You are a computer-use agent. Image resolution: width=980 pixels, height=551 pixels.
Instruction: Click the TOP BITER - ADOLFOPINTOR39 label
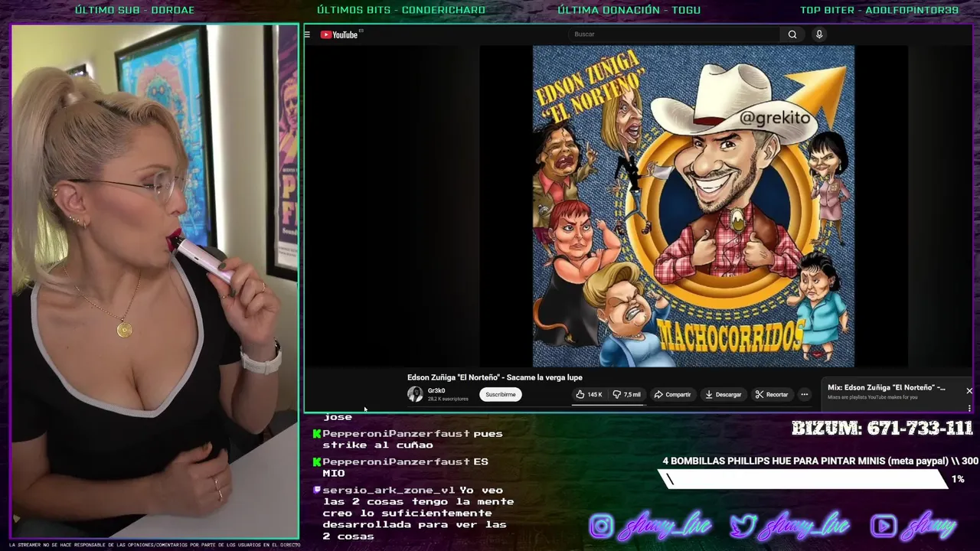pyautogui.click(x=880, y=10)
